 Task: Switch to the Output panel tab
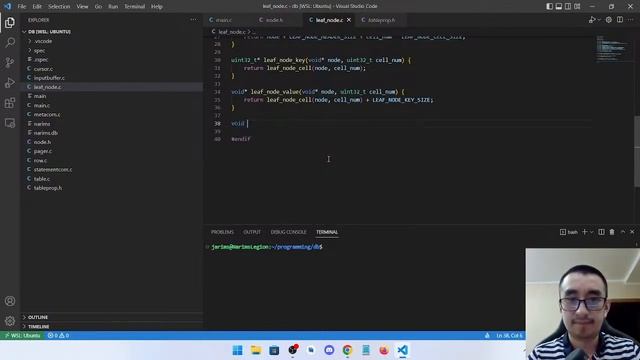coord(252,232)
